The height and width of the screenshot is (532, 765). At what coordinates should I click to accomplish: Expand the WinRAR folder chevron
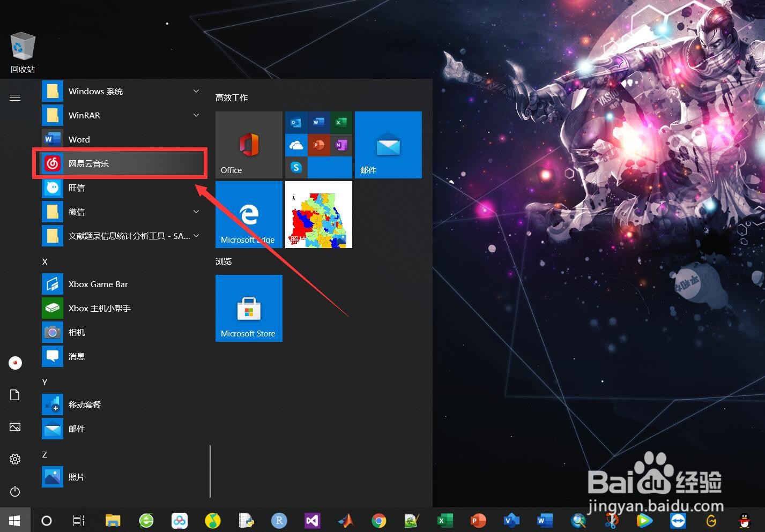pos(196,115)
